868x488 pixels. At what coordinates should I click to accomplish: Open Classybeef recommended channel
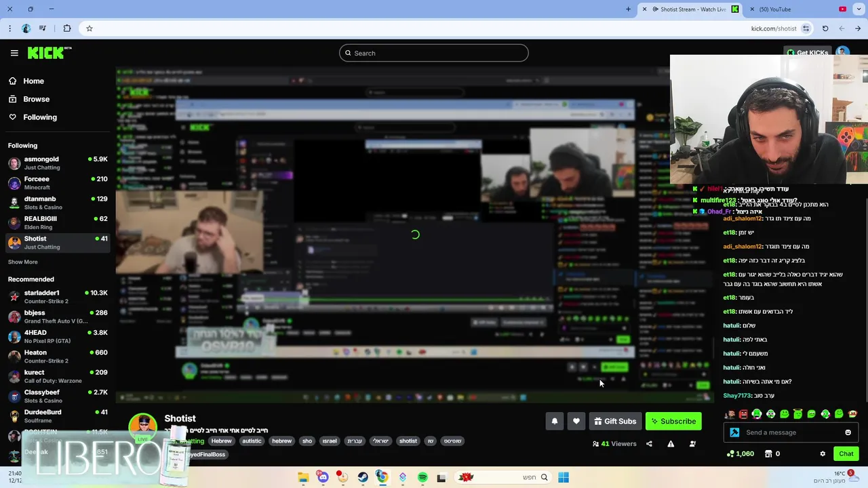click(x=58, y=396)
